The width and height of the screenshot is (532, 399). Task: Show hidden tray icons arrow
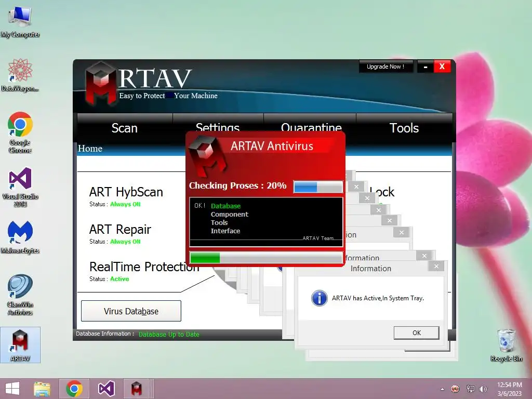tap(442, 389)
